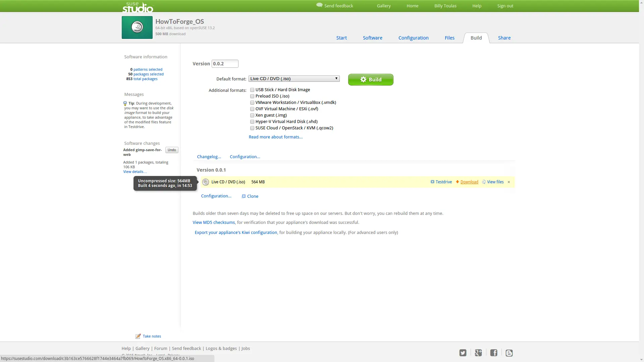The width and height of the screenshot is (644, 362).
Task: Expand the Changelog section
Action: coord(209,157)
